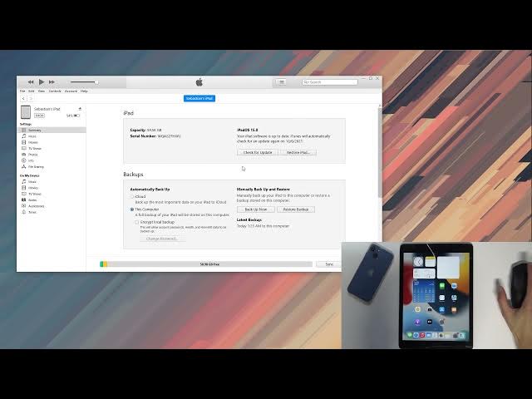The height and width of the screenshot is (399, 532).
Task: Click the Capacity value text
Action: click(x=155, y=131)
